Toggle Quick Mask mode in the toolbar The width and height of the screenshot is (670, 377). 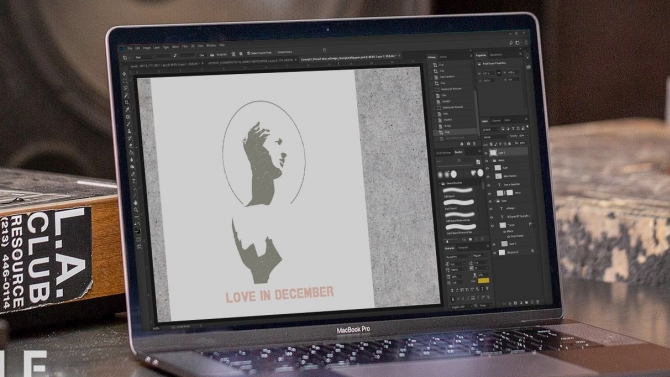click(138, 239)
